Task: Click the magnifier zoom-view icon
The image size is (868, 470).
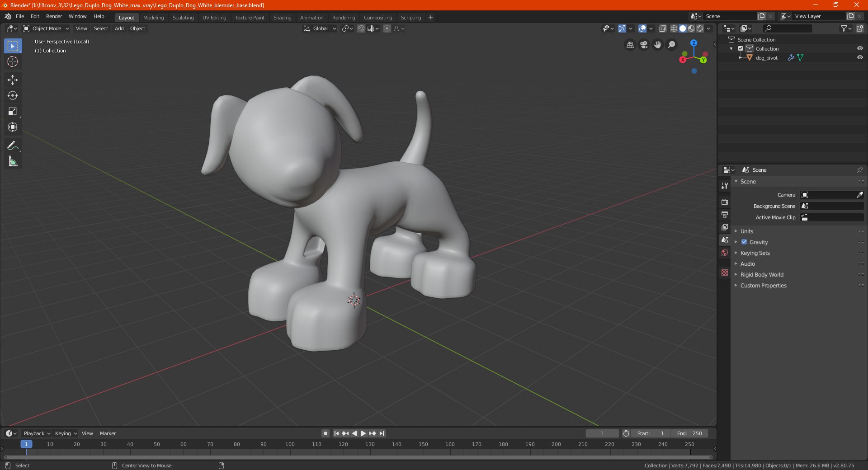Action: click(672, 45)
